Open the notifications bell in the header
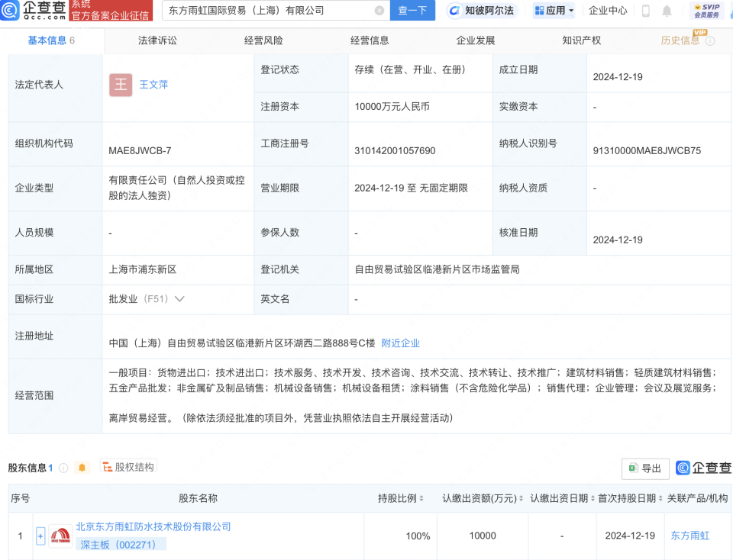This screenshot has width=733, height=560. [667, 10]
